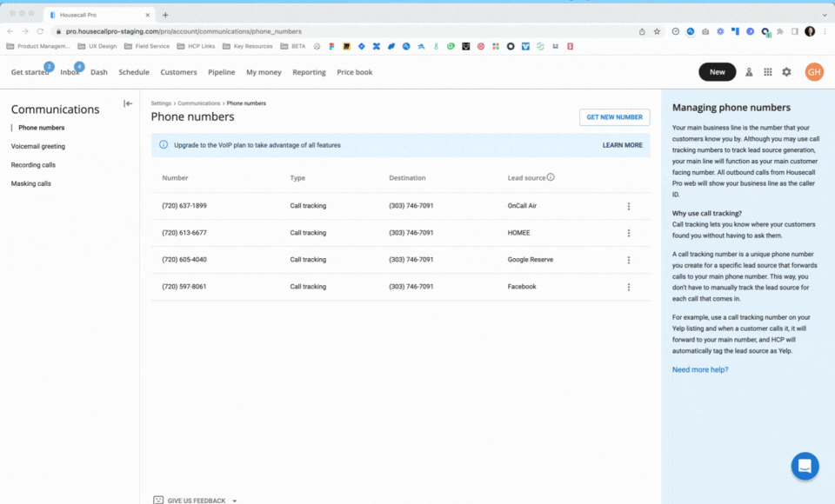Go to the Price book tab
835x504 pixels.
coord(354,72)
